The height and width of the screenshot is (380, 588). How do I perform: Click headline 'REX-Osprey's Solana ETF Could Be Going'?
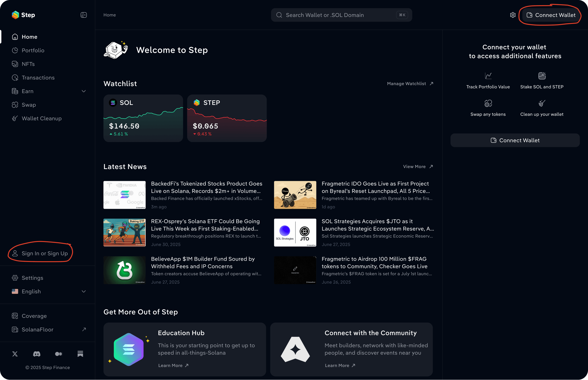click(x=205, y=221)
